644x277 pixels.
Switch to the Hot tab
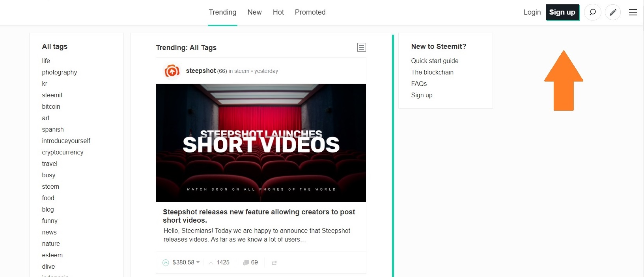click(x=278, y=12)
